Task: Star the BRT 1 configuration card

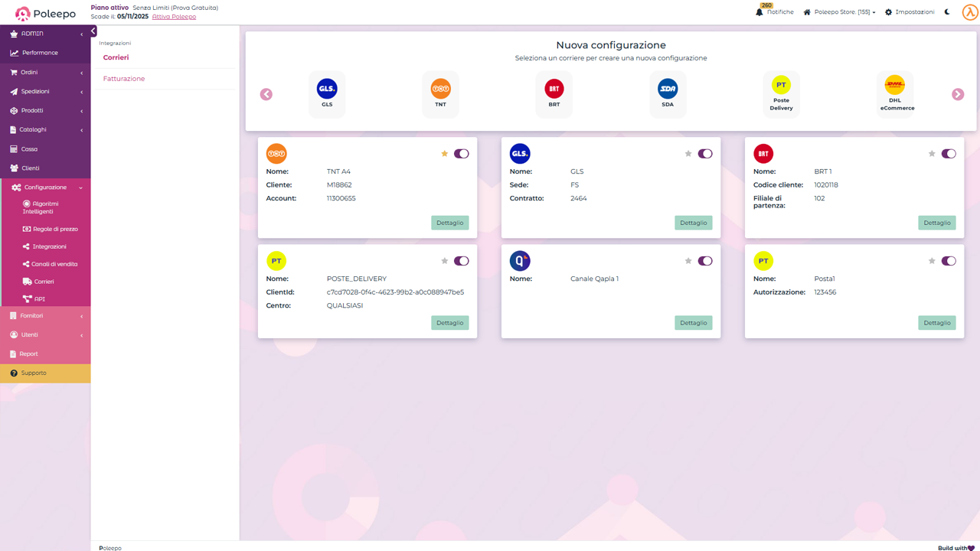Action: point(932,154)
